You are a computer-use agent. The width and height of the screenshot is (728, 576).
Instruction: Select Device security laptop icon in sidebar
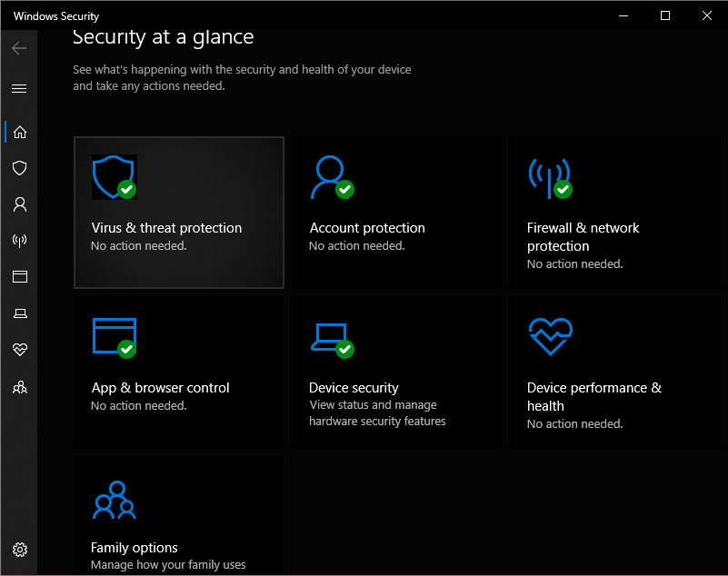(x=19, y=313)
